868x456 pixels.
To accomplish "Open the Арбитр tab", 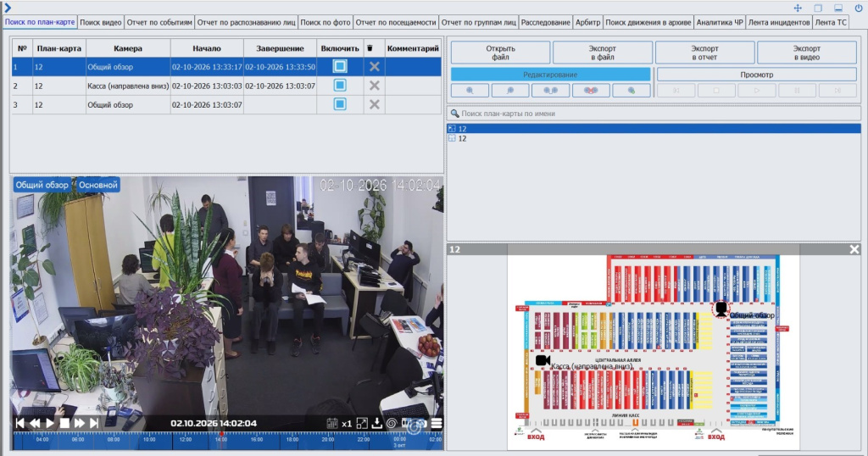I will (588, 22).
